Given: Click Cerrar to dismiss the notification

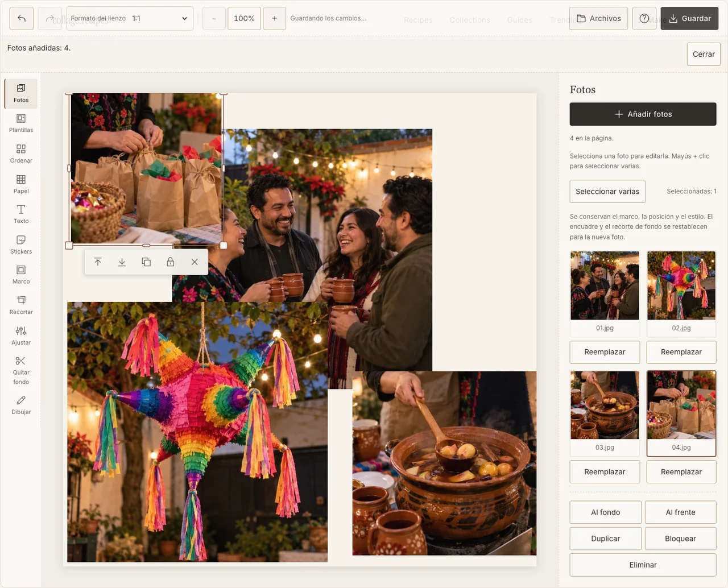Looking at the screenshot, I should (704, 54).
